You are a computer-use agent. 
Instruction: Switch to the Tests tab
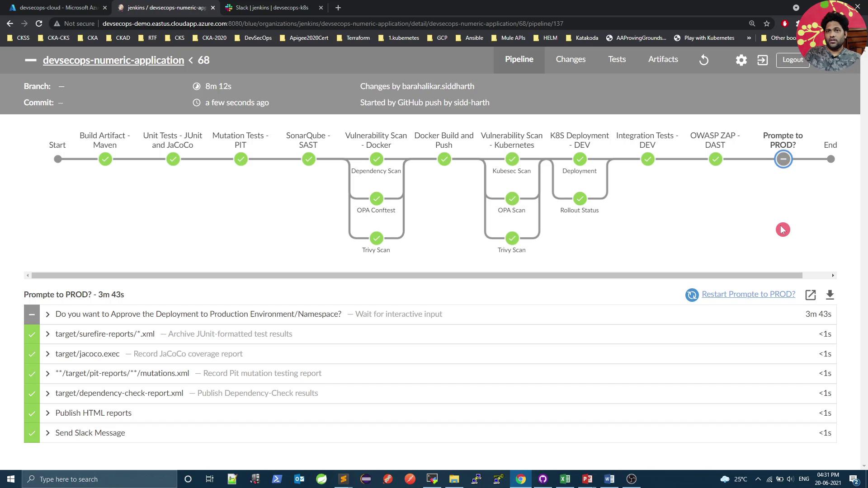point(617,59)
